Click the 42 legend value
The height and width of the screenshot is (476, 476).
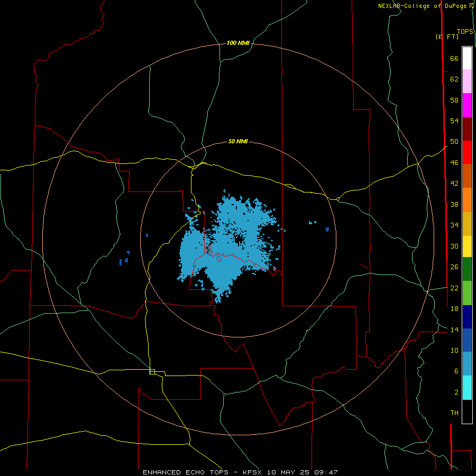point(454,184)
